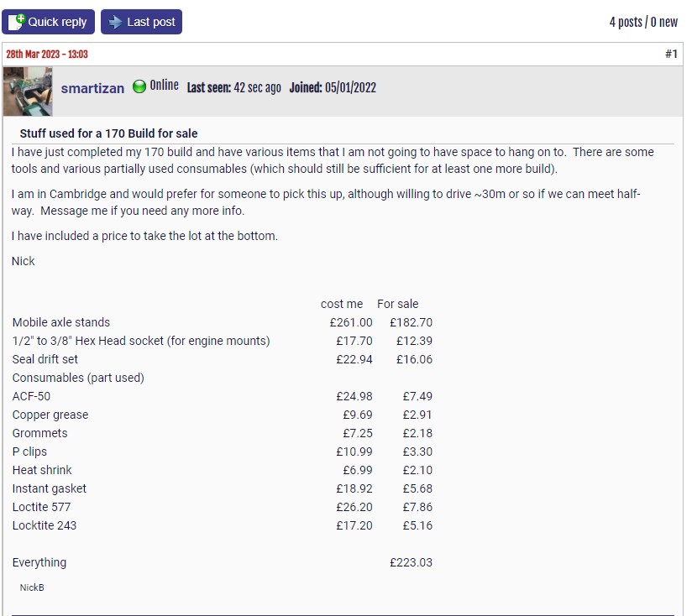Click the "cost me" column header
Viewport: 692px width, 616px height.
coord(342,304)
